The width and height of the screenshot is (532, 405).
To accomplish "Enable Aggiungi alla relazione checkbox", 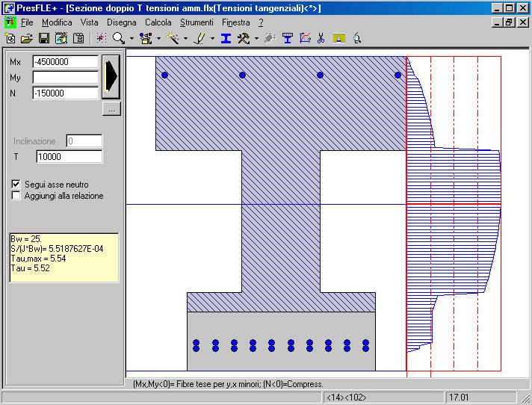I will [17, 196].
